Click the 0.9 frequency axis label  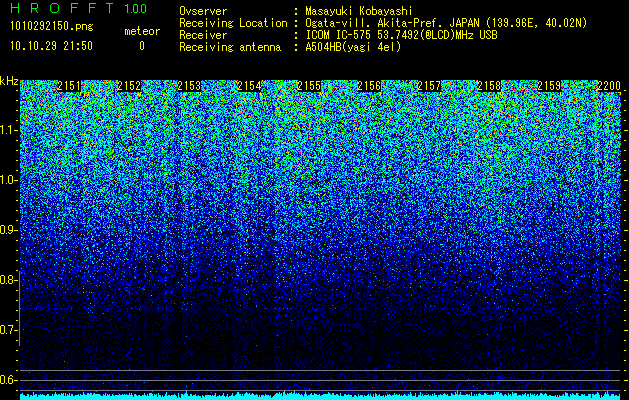[8, 230]
